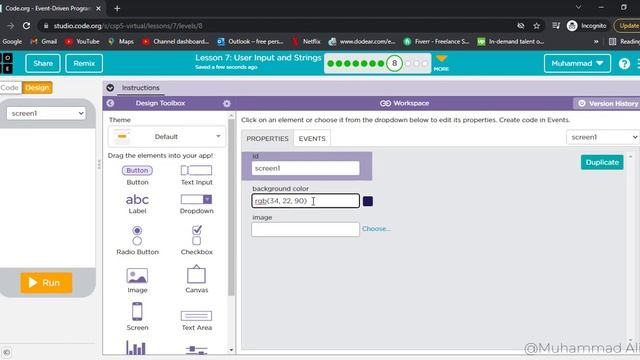This screenshot has height=360, width=640.
Task: Pick the Label abc element
Action: (x=137, y=200)
